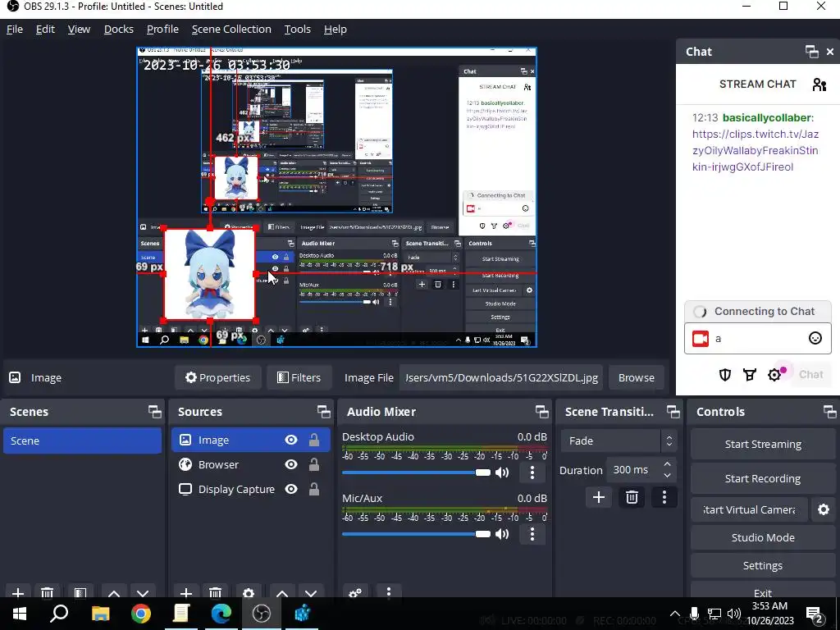Open the Docks menu
This screenshot has width=840, height=630.
118,29
